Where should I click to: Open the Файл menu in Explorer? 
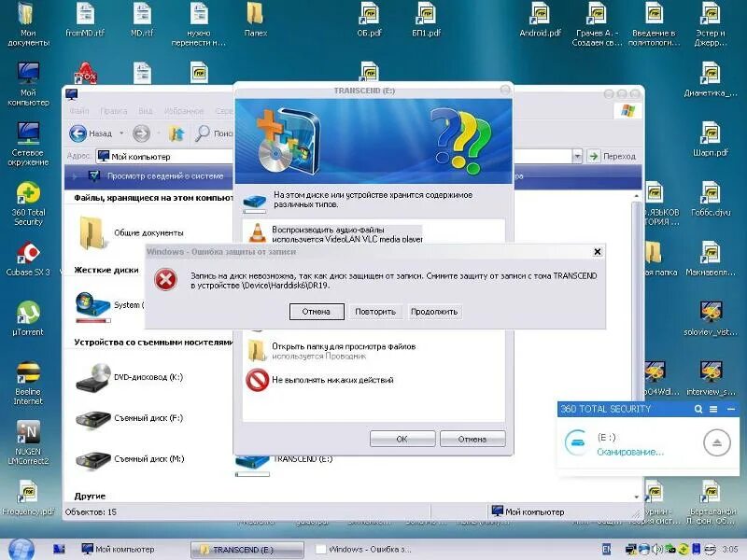click(x=79, y=110)
